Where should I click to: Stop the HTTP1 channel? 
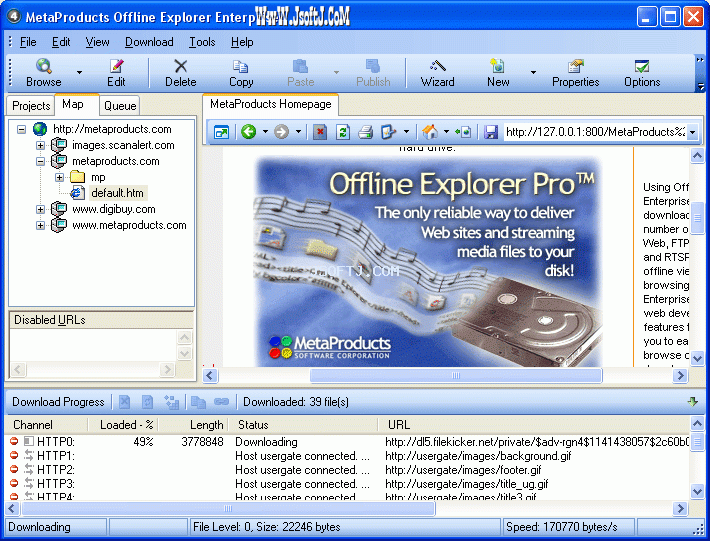tap(14, 455)
